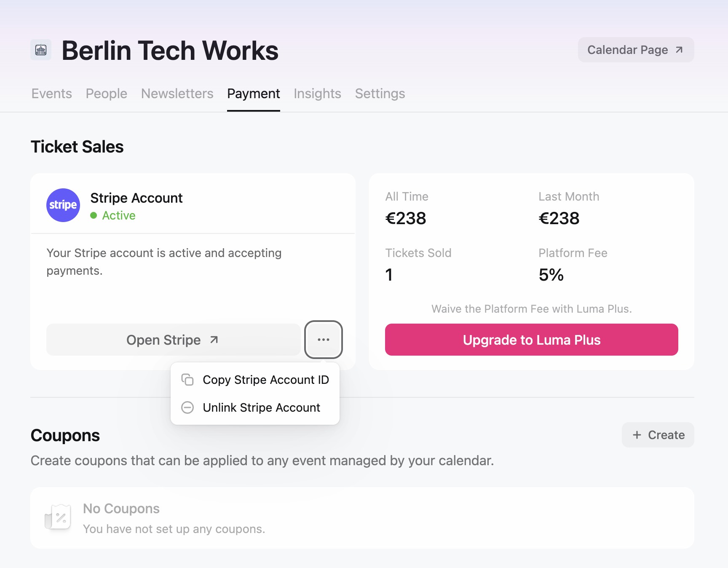The height and width of the screenshot is (568, 728).
Task: Click the plus icon on the Create button
Action: tap(637, 435)
